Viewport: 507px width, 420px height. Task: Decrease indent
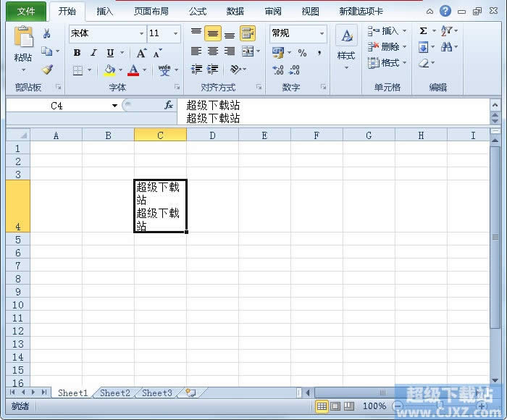196,70
